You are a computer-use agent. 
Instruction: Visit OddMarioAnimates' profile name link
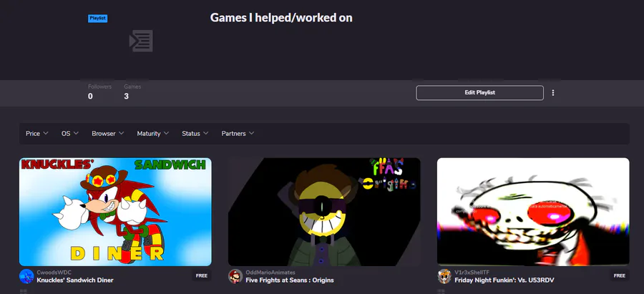pos(270,273)
